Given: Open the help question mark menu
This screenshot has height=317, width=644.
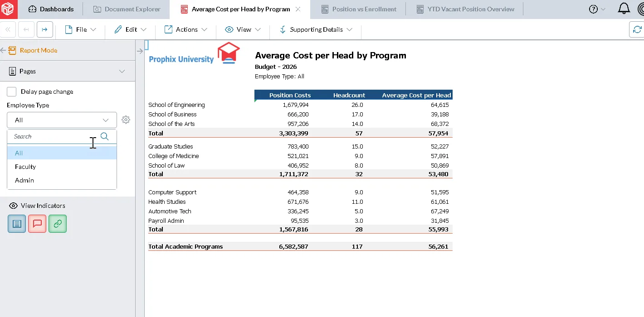Looking at the screenshot, I should click(x=593, y=9).
